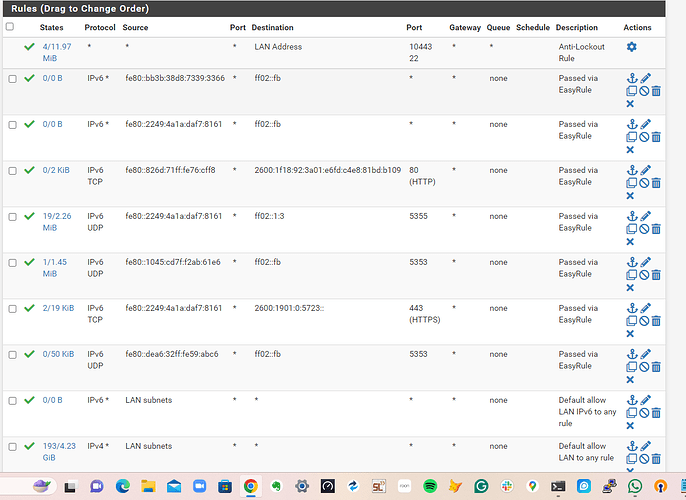Disable the fe80::bb3b:38d8:7339:3366 rule
Screen dimensions: 686x500
coord(644,91)
